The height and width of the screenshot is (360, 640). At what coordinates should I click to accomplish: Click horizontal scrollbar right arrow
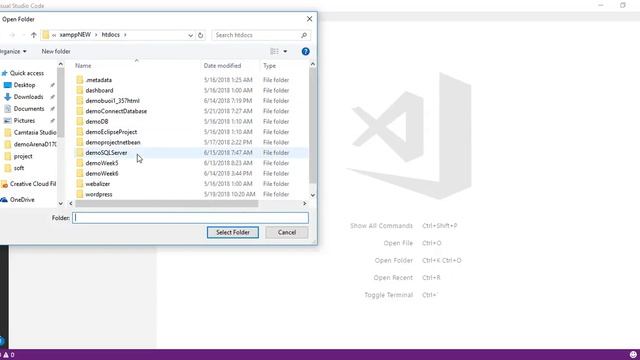[304, 203]
